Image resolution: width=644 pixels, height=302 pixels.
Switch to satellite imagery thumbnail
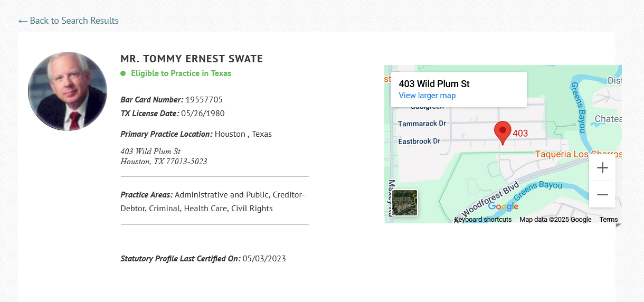[405, 203]
